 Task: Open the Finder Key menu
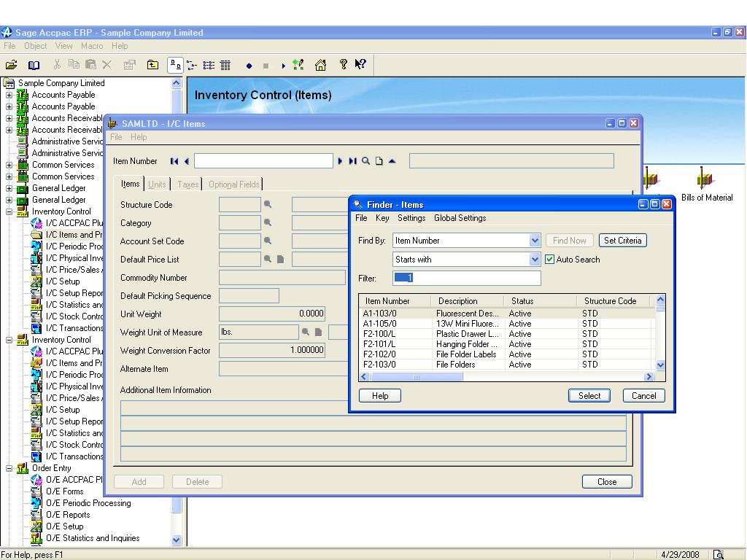tap(382, 218)
